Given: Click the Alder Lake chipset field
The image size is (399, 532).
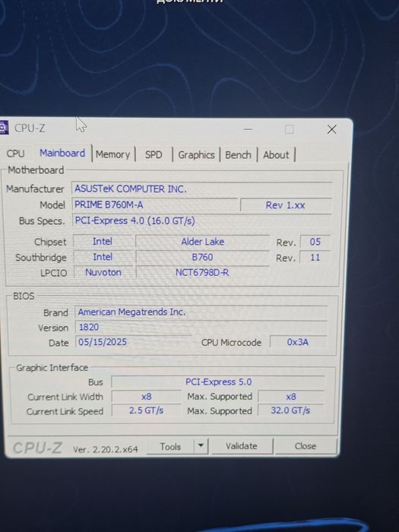Looking at the screenshot, I should pyautogui.click(x=203, y=242).
